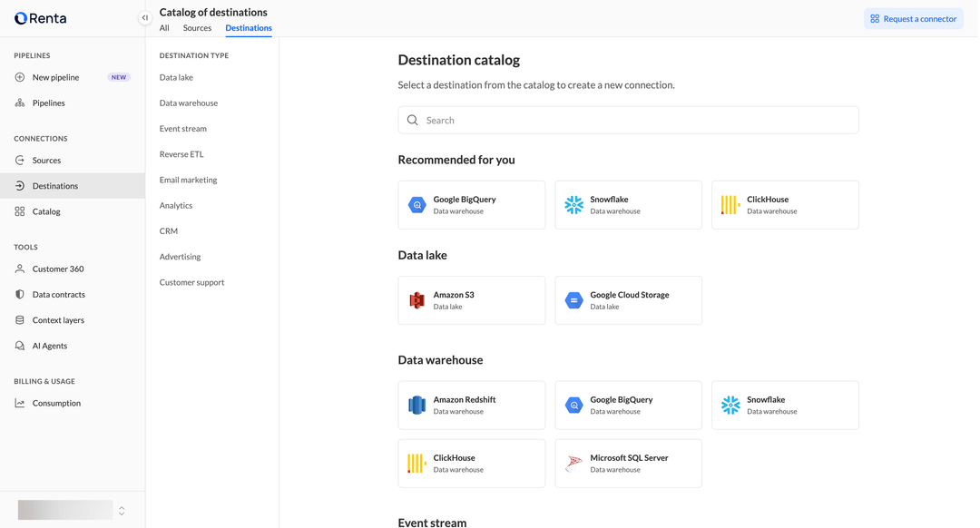Image resolution: width=980 pixels, height=528 pixels.
Task: Open New pipeline in sidebar
Action: pyautogui.click(x=73, y=77)
